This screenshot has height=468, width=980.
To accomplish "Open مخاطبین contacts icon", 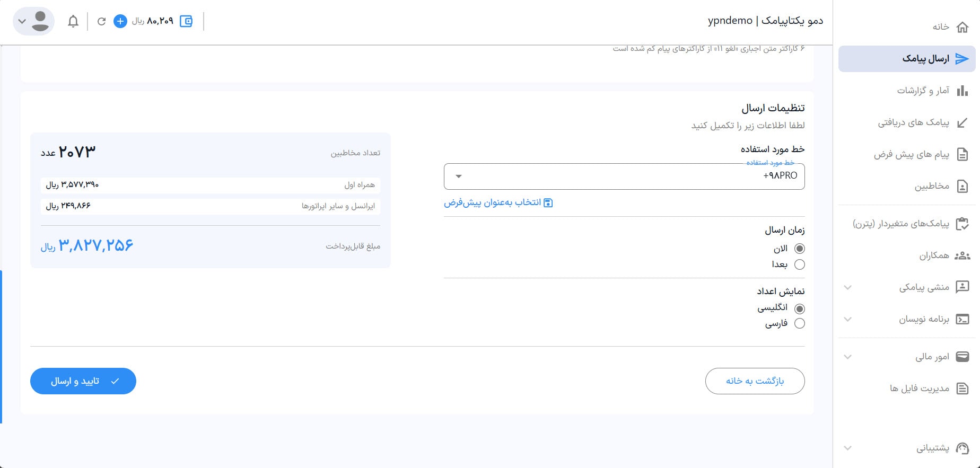I will 962,186.
